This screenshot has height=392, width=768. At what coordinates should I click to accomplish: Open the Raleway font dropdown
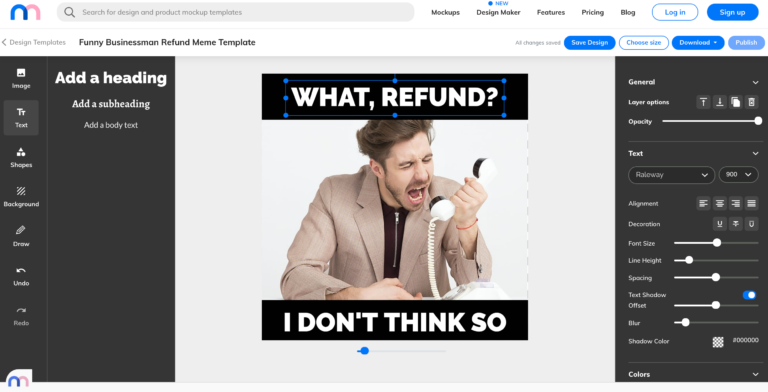tap(671, 175)
